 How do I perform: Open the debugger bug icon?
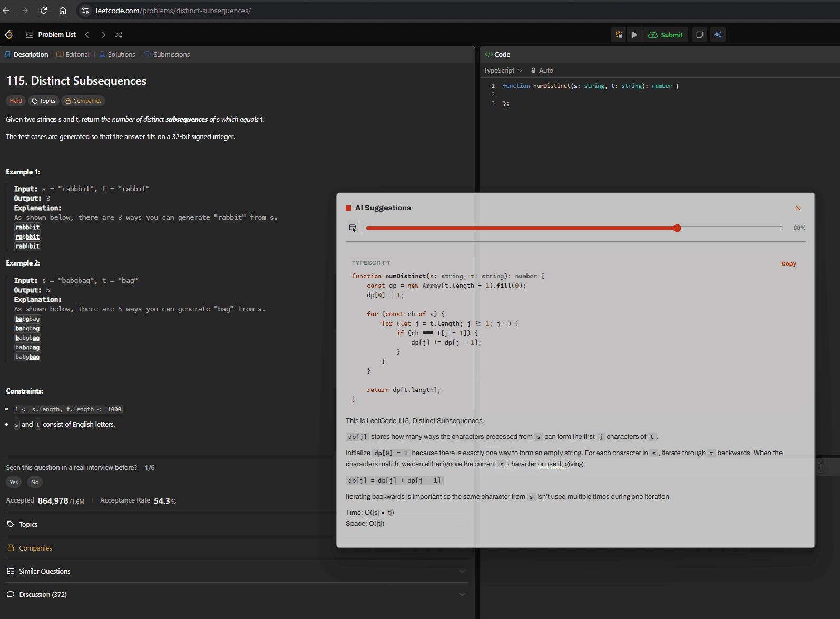coord(619,35)
